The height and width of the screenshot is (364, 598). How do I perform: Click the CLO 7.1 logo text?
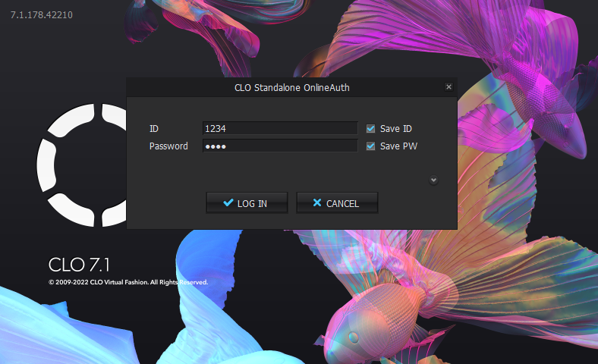(80, 265)
